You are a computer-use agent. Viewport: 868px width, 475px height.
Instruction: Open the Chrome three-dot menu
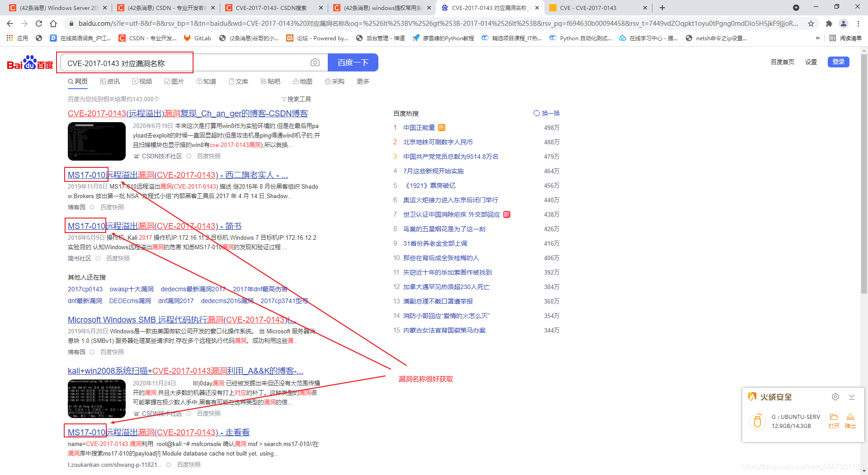[858, 24]
